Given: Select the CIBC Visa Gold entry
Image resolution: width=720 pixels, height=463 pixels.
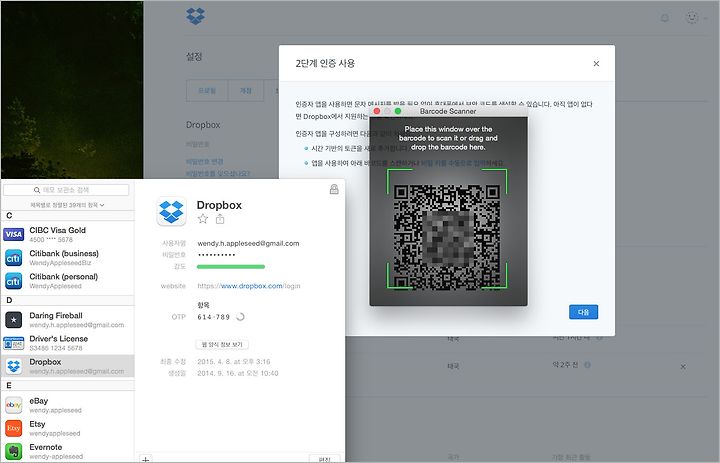Looking at the screenshot, I should (68, 234).
